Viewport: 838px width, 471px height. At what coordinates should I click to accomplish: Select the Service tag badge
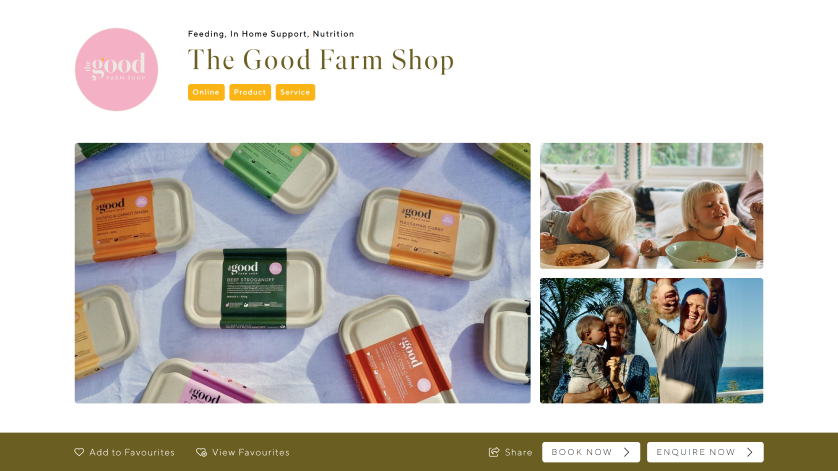(x=295, y=92)
